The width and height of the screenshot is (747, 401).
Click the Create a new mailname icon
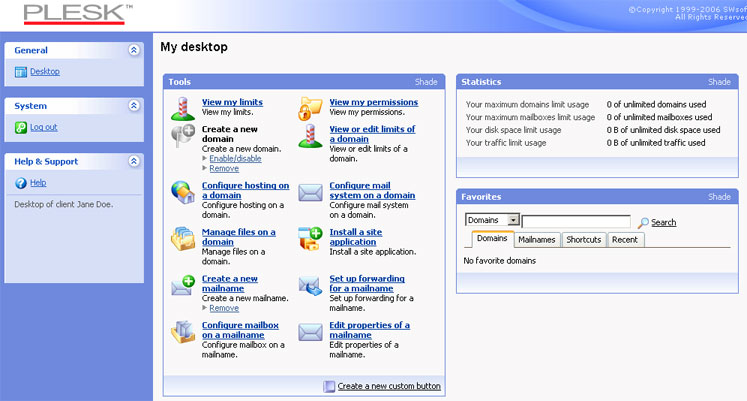click(x=182, y=285)
